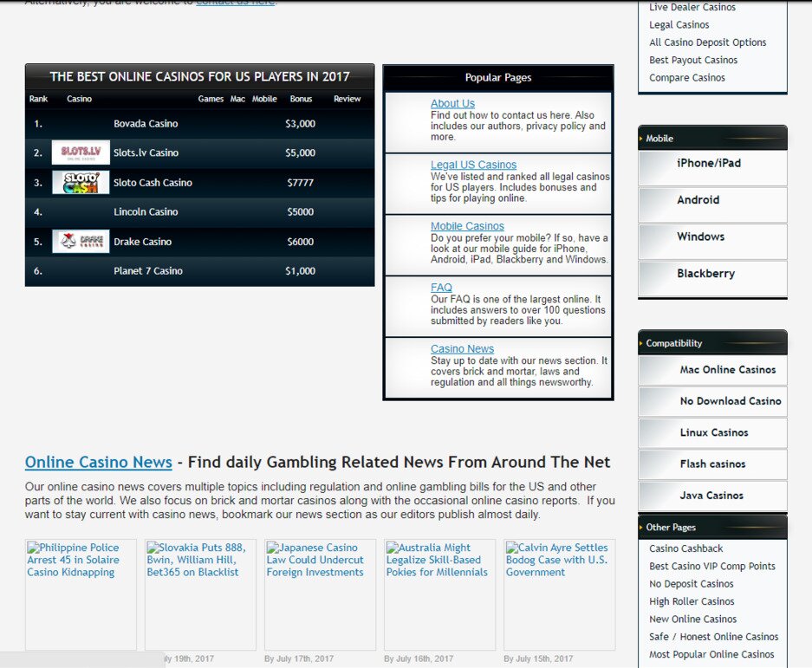This screenshot has width=812, height=668.
Task: Open the Live Dealer Casinos sidebar link
Action: (x=692, y=7)
